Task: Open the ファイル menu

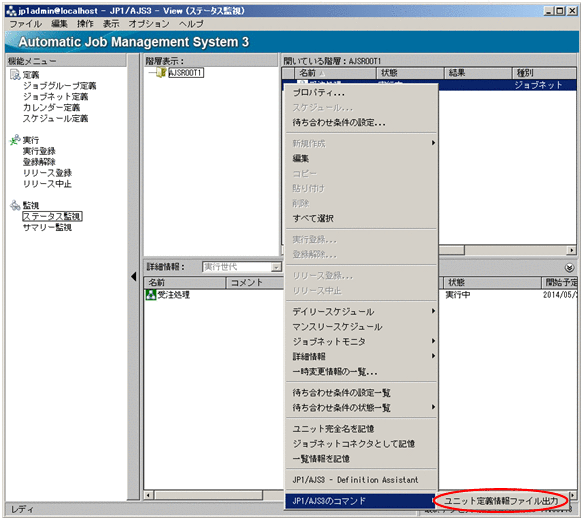Action: point(25,24)
